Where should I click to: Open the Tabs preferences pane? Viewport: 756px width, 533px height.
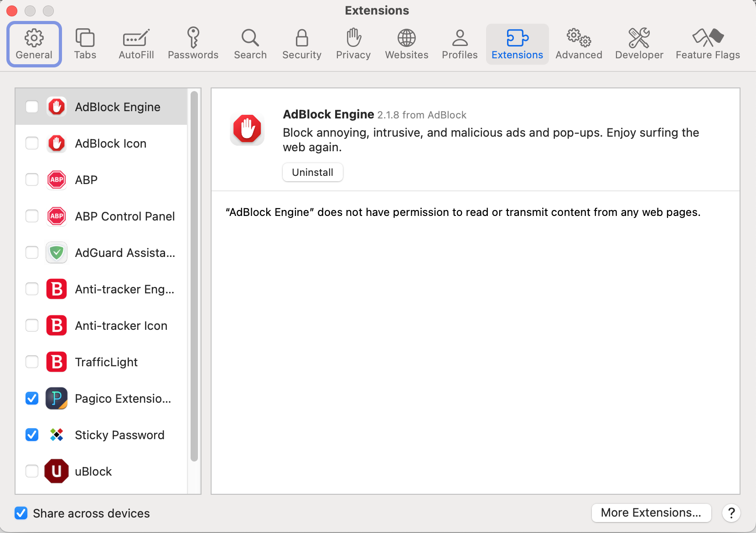[x=85, y=44]
